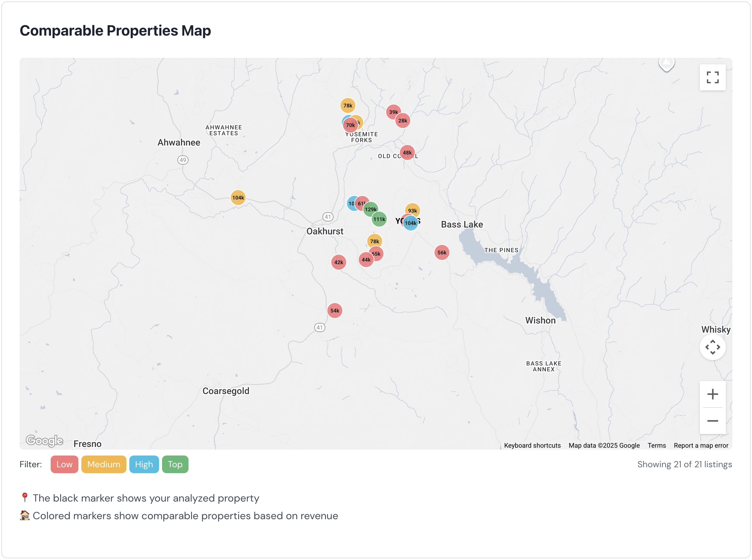The height and width of the screenshot is (560, 752).
Task: Toggle the Top revenue filter
Action: [x=175, y=464]
